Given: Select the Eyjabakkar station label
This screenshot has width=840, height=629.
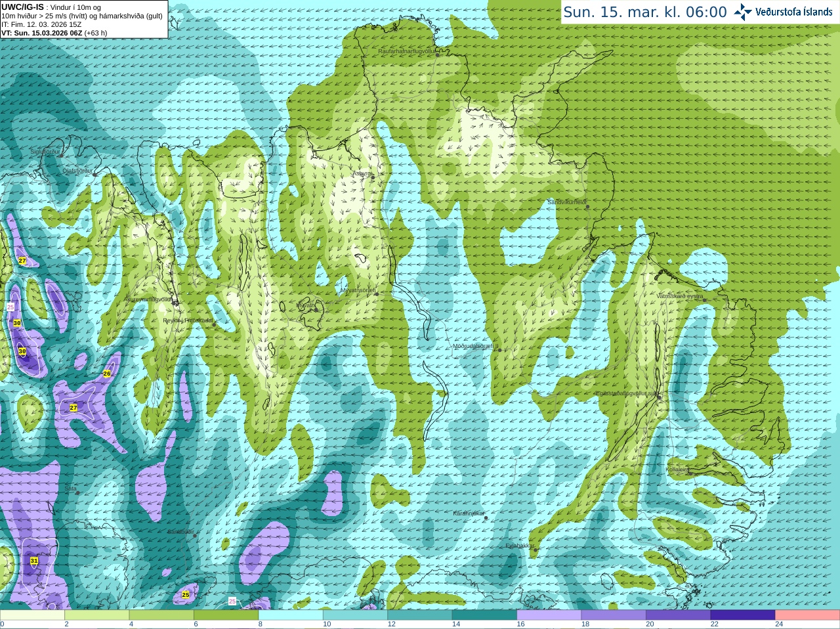Looking at the screenshot, I should tap(520, 546).
